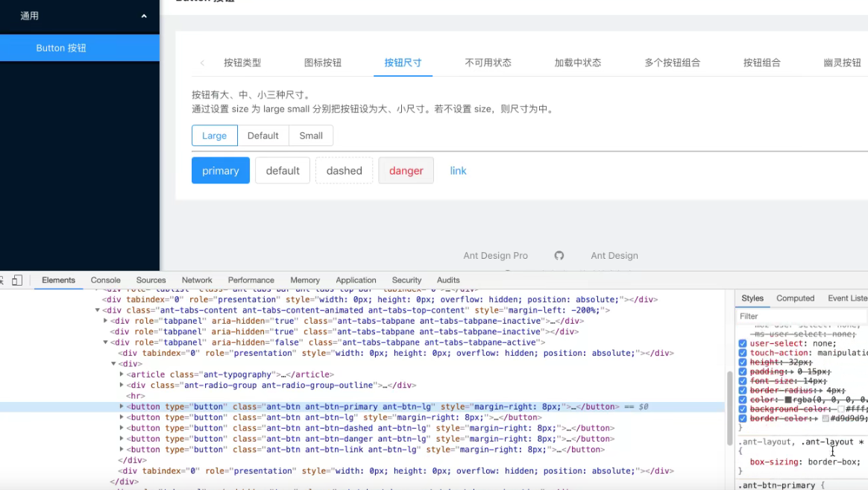Viewport: 868px width, 490px height.
Task: Expand the article ant-typography node
Action: (122, 374)
